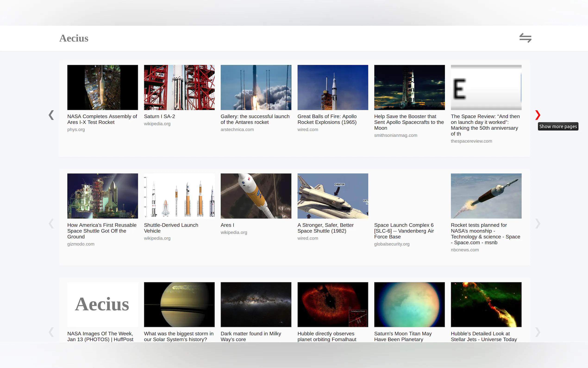Open the Hubble Stellar Jets thumbnail
The width and height of the screenshot is (588, 368).
click(486, 305)
